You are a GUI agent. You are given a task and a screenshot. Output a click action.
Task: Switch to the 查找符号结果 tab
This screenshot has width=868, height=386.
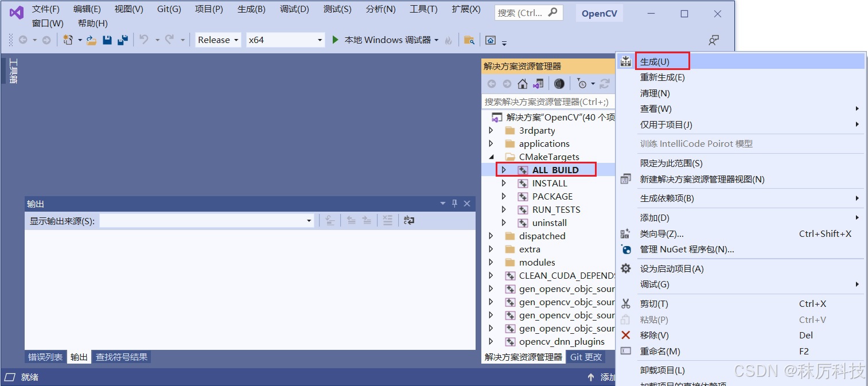122,357
